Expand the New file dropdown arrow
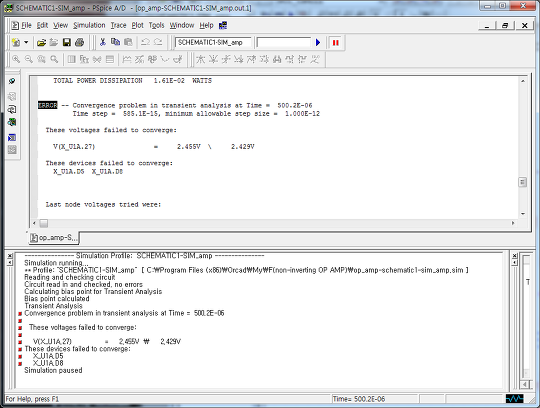 (x=26, y=42)
